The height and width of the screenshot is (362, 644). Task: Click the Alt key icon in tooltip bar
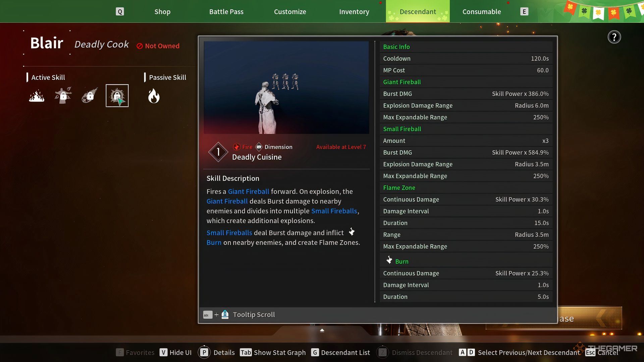point(207,315)
